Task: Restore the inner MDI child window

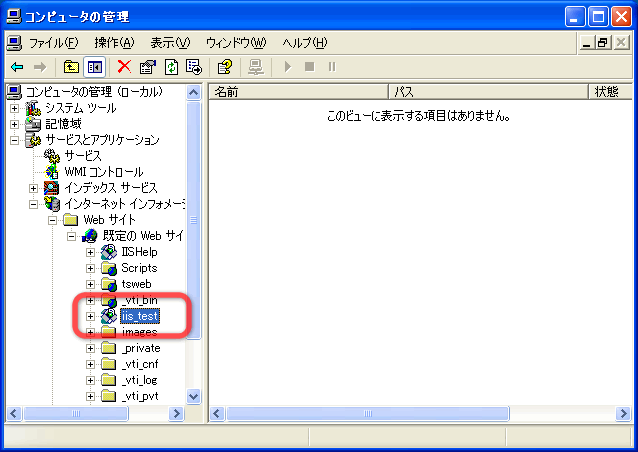Action: click(603, 42)
